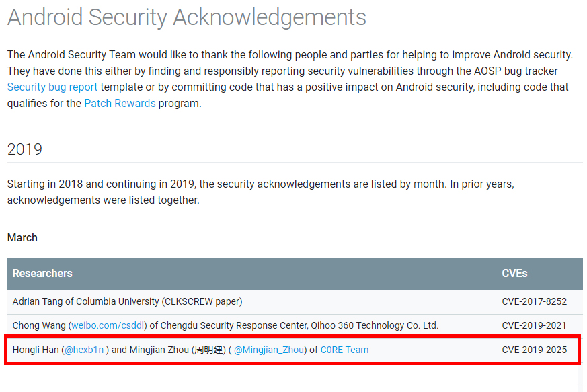Click the March section heading
Viewport: 587px width, 392px height.
22,238
